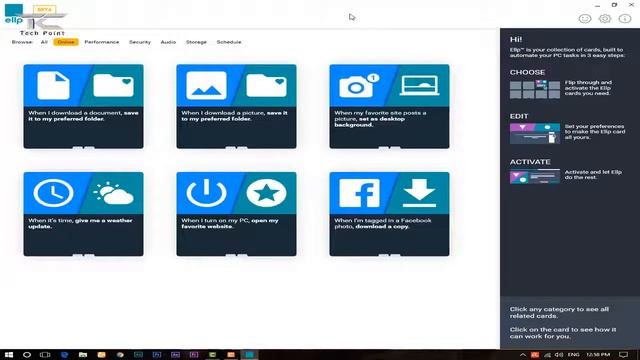Click the CHOOSE heading in sidebar
Image resolution: width=640 pixels, height=360 pixels.
pos(527,72)
